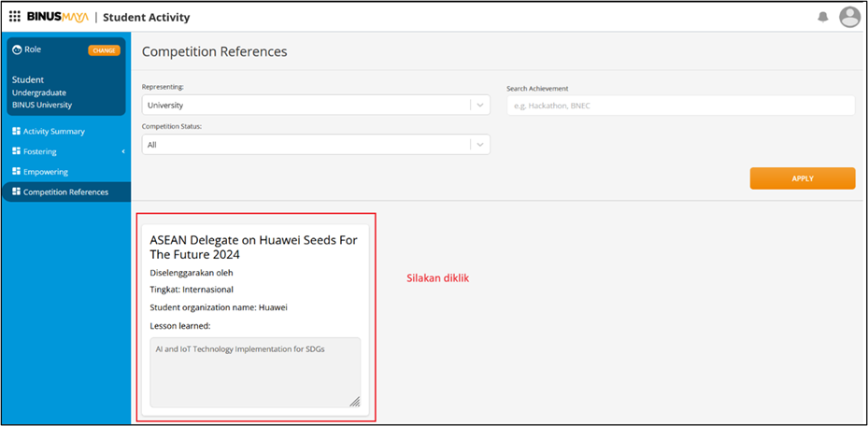Click the BINUS University text in Role panel
The height and width of the screenshot is (426, 868).
pos(42,105)
